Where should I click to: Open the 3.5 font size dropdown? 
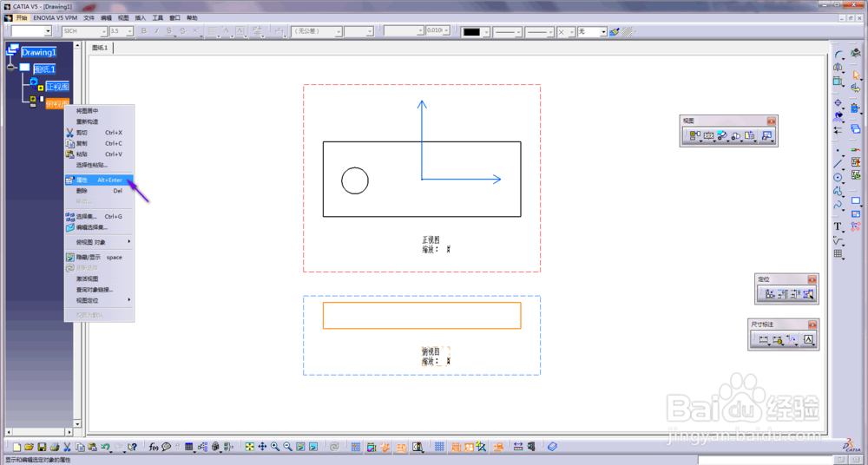pyautogui.click(x=130, y=31)
